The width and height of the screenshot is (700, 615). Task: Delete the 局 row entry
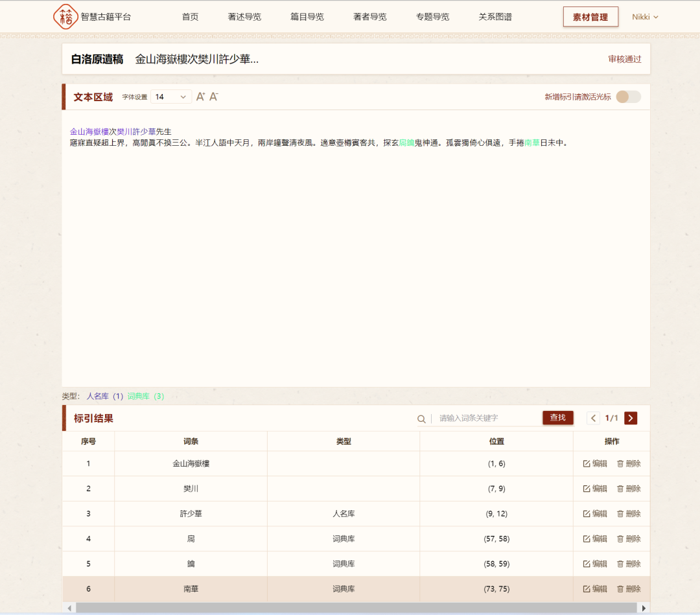pos(629,539)
